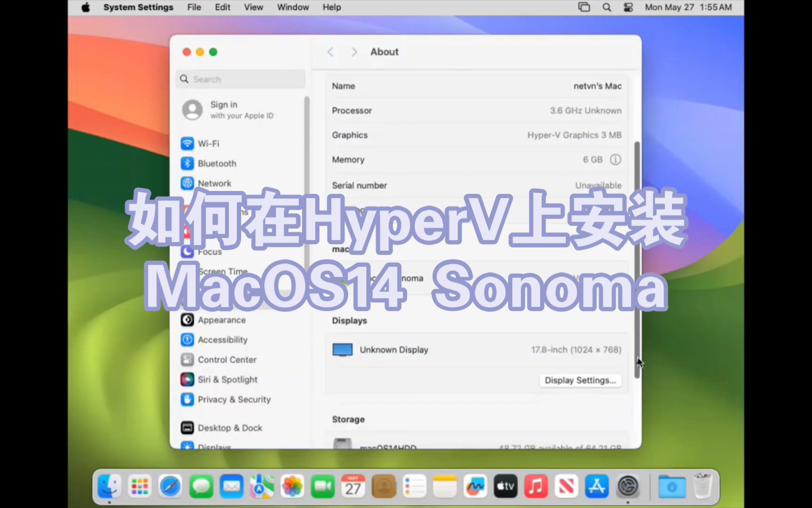Launch Launchpad from the Dock
The height and width of the screenshot is (508, 812).
(140, 486)
